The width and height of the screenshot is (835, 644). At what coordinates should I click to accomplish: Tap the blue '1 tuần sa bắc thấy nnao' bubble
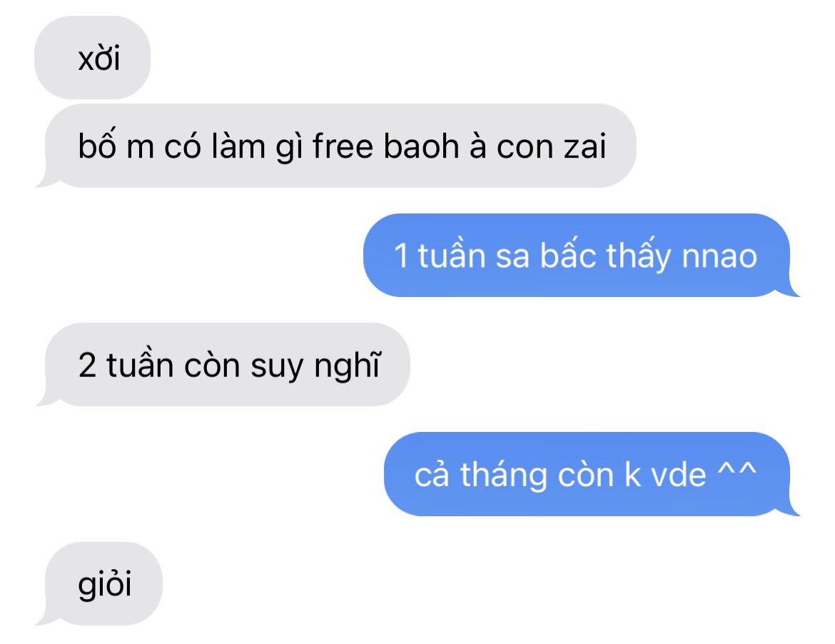coord(582,255)
